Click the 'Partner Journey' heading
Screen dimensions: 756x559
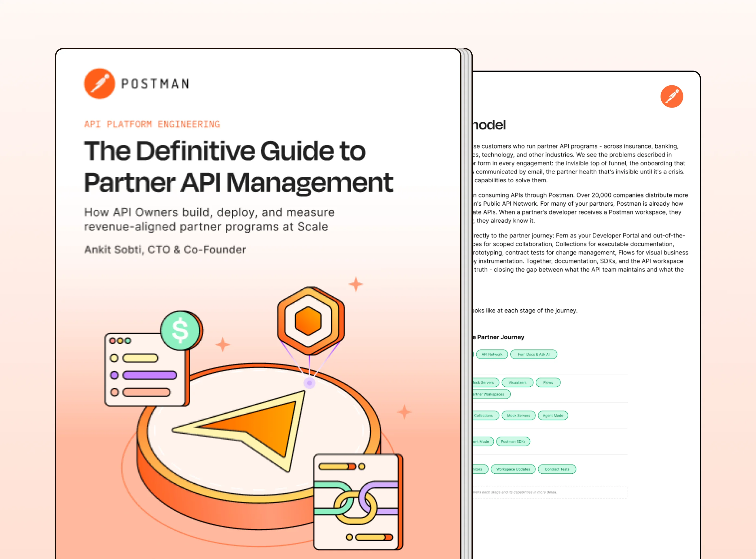pos(500,337)
